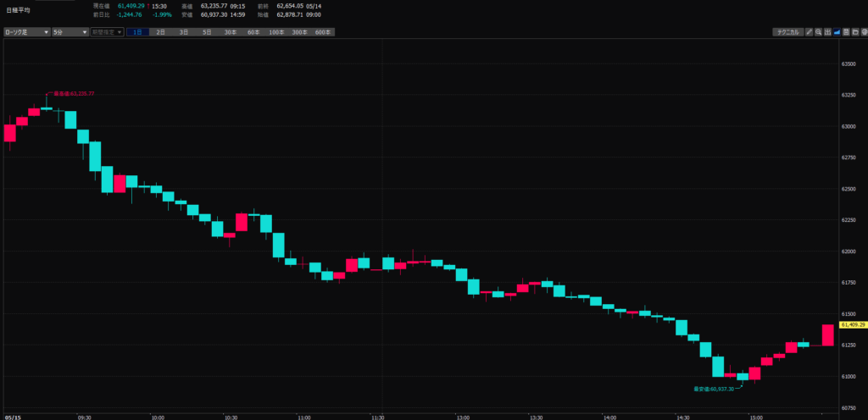Image resolution: width=868 pixels, height=420 pixels.
Task: Select the 3日 range tab
Action: pos(184,32)
